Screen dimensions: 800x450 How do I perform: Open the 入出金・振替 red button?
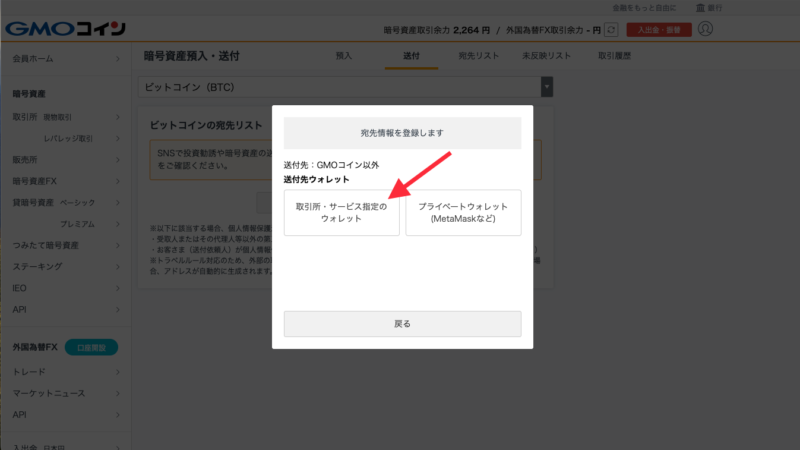click(659, 30)
